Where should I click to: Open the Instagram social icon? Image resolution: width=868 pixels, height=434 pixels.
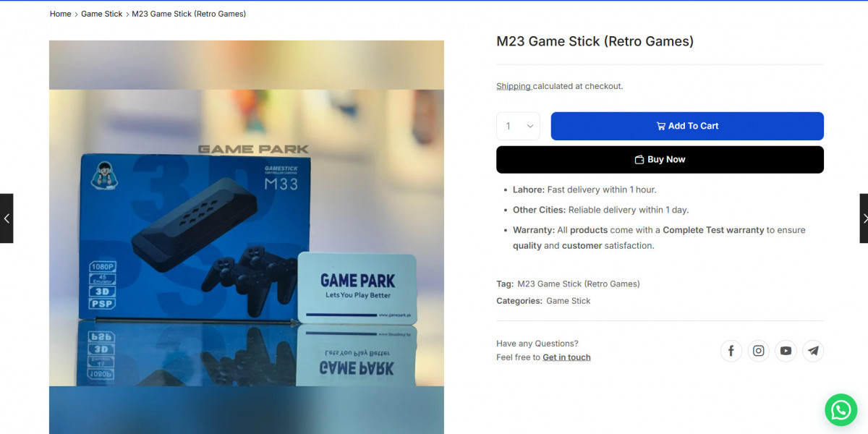point(759,351)
